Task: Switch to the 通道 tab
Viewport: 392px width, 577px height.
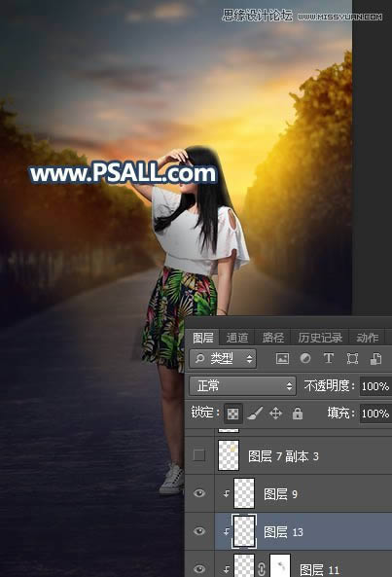Action: (237, 338)
